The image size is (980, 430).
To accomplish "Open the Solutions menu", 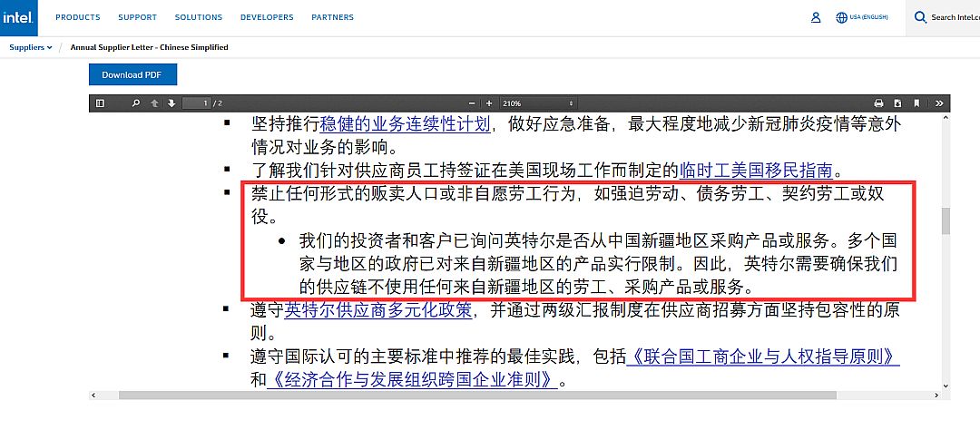I will point(198,17).
